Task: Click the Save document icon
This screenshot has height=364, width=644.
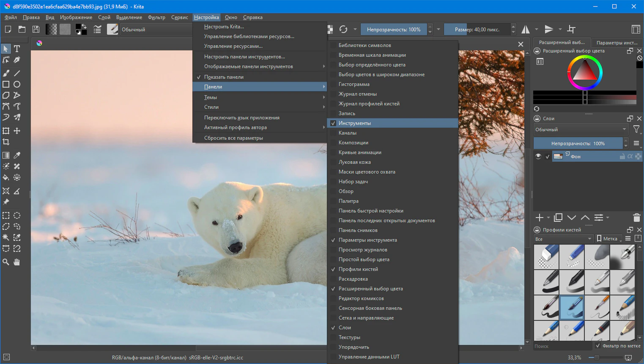Action: tap(36, 29)
